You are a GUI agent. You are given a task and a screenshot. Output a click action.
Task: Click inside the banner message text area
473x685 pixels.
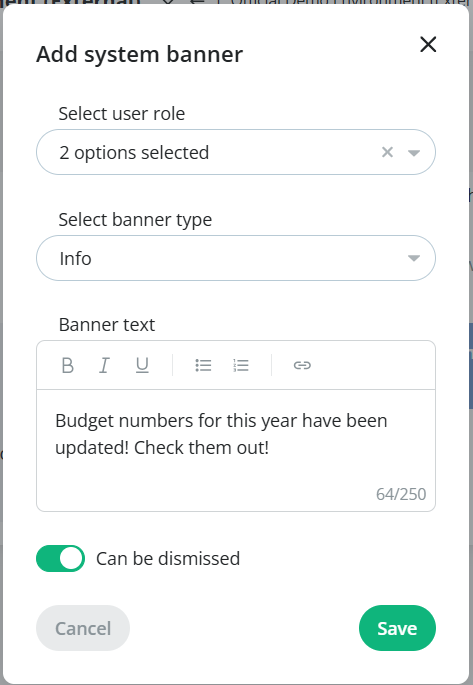236,450
